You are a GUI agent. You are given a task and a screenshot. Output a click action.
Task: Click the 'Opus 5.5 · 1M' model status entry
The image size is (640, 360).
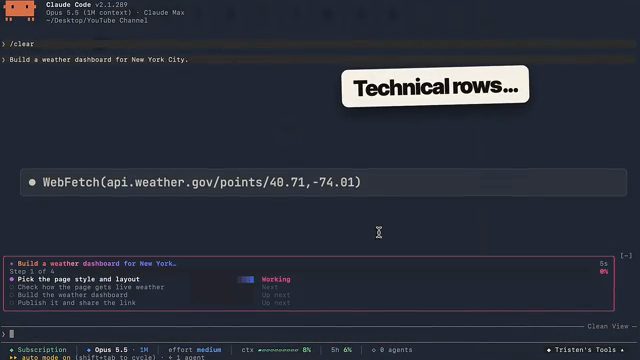point(118,350)
